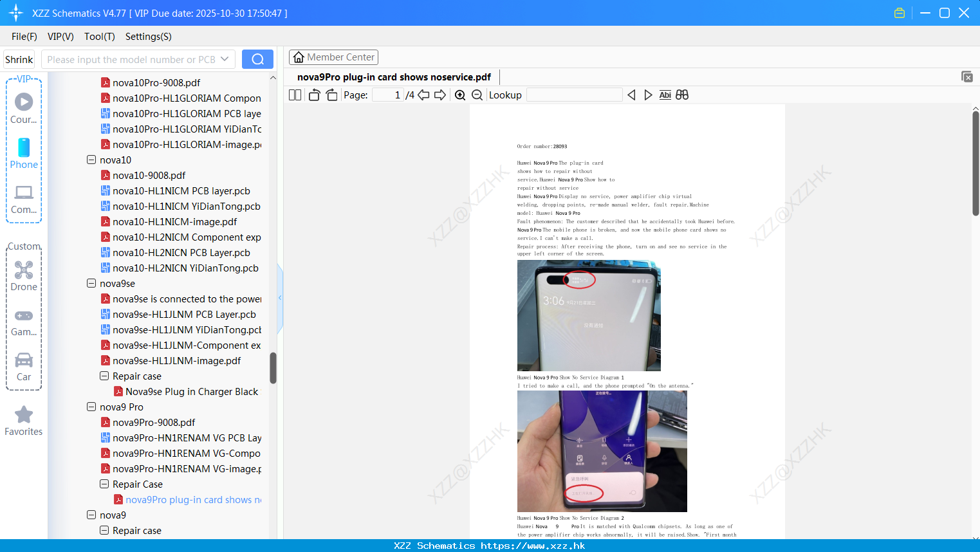Go to next page arrow
Image resolution: width=980 pixels, height=552 pixels.
tap(440, 95)
